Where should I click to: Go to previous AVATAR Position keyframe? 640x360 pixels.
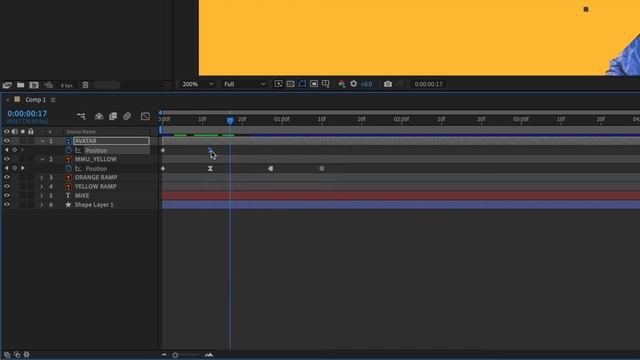point(7,150)
